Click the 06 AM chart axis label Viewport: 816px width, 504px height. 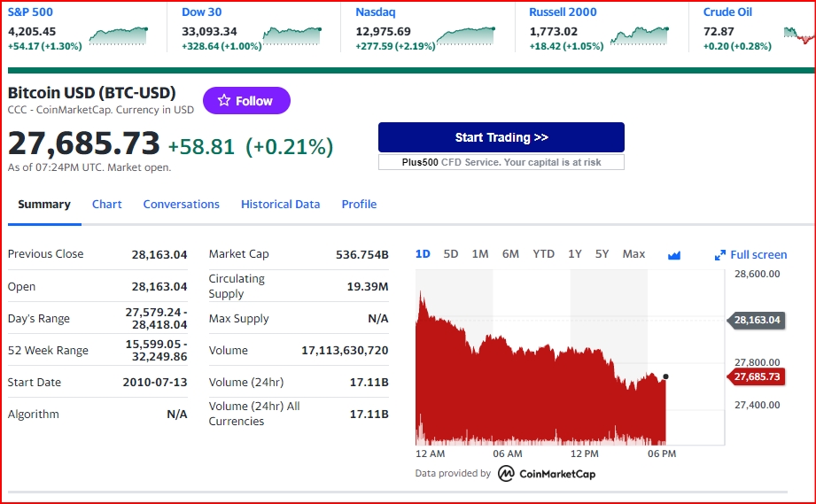pos(508,454)
